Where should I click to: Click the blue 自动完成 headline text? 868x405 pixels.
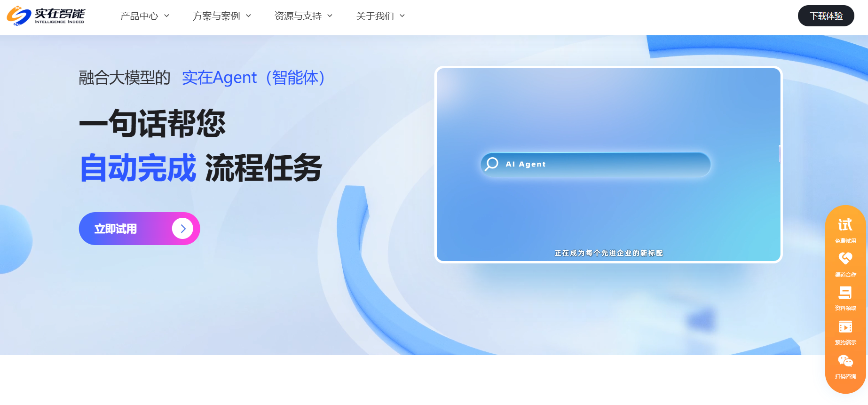(138, 168)
